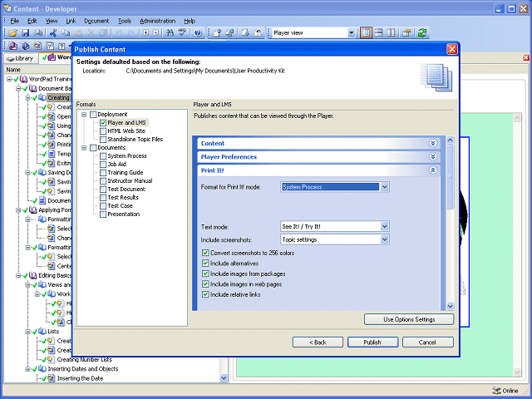This screenshot has height=399, width=532.
Task: Click the Copy toolbar icon
Action: [x=66, y=33]
